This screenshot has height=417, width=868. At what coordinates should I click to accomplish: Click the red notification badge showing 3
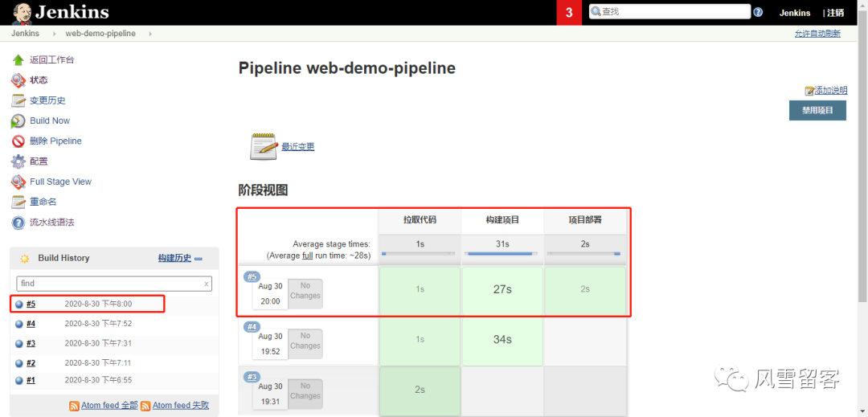[x=569, y=13]
